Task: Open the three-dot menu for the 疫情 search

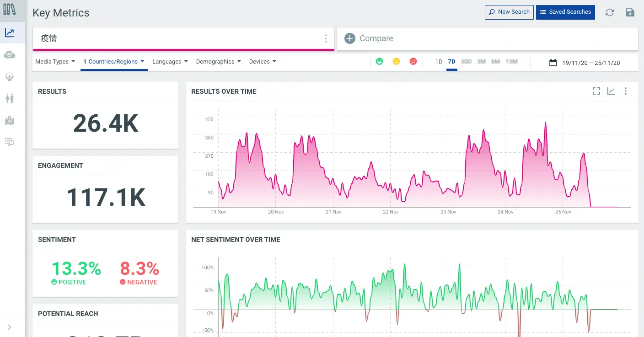Action: (x=326, y=38)
